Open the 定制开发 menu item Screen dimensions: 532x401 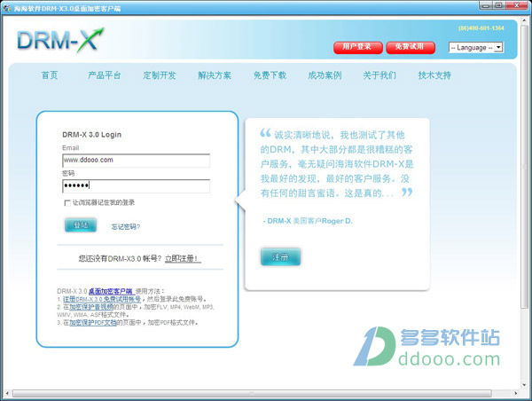(x=160, y=75)
